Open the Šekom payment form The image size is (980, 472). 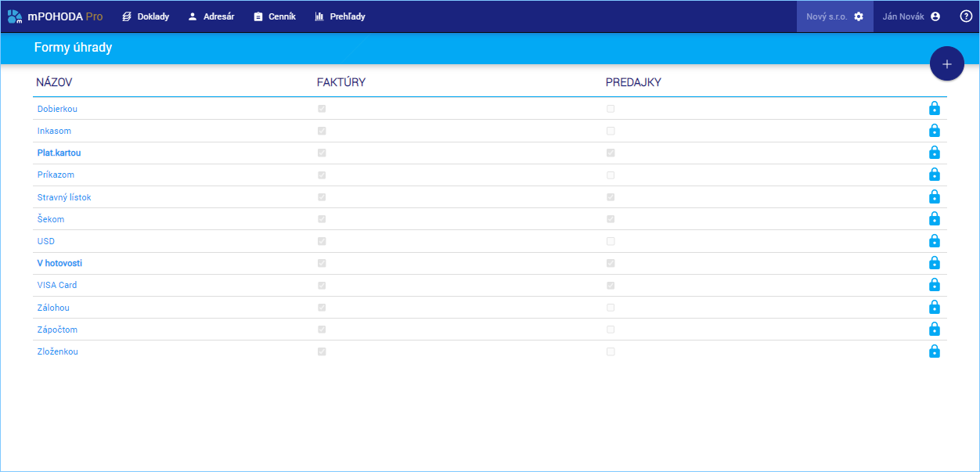tap(51, 219)
